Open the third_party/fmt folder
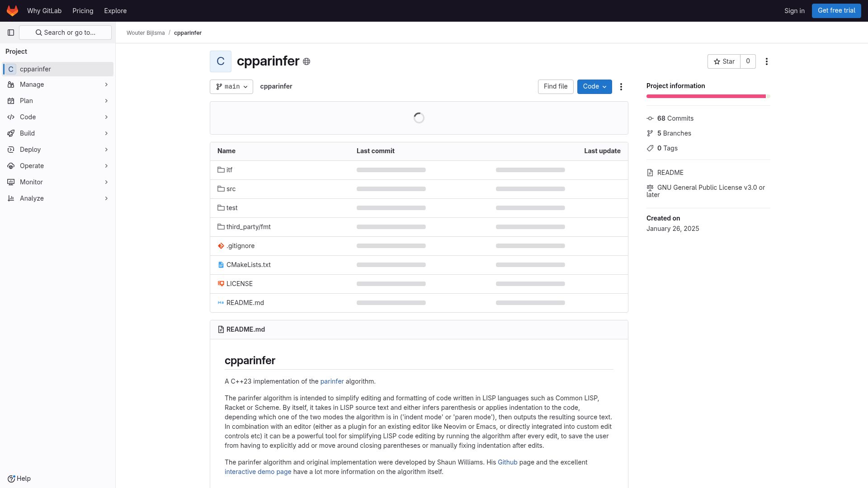This screenshot has height=488, width=868. [x=248, y=227]
